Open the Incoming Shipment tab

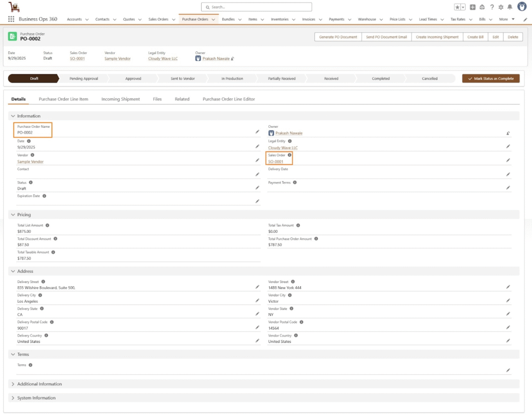(x=121, y=99)
